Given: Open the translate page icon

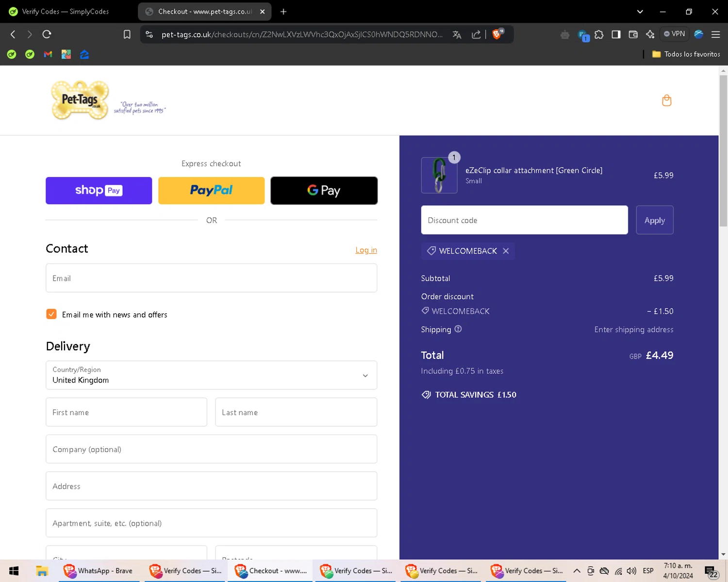Looking at the screenshot, I should (457, 34).
